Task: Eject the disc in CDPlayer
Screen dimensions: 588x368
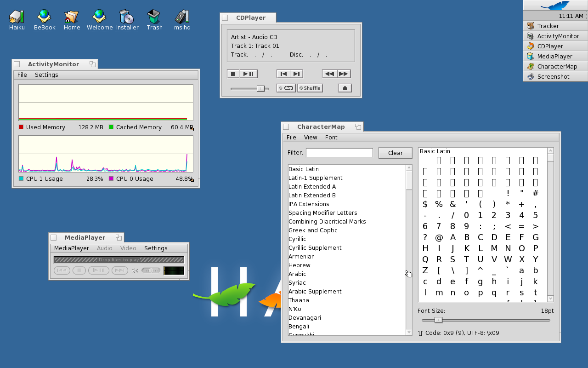Action: click(345, 88)
